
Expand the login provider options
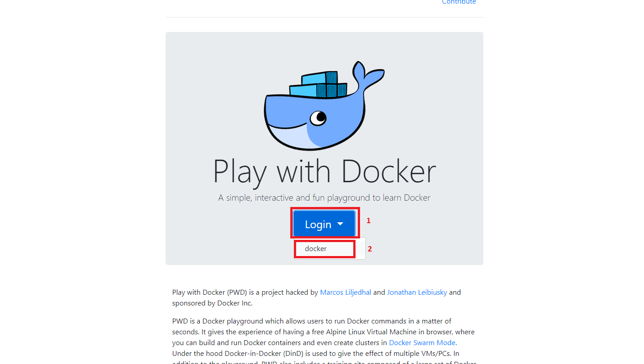point(324,223)
